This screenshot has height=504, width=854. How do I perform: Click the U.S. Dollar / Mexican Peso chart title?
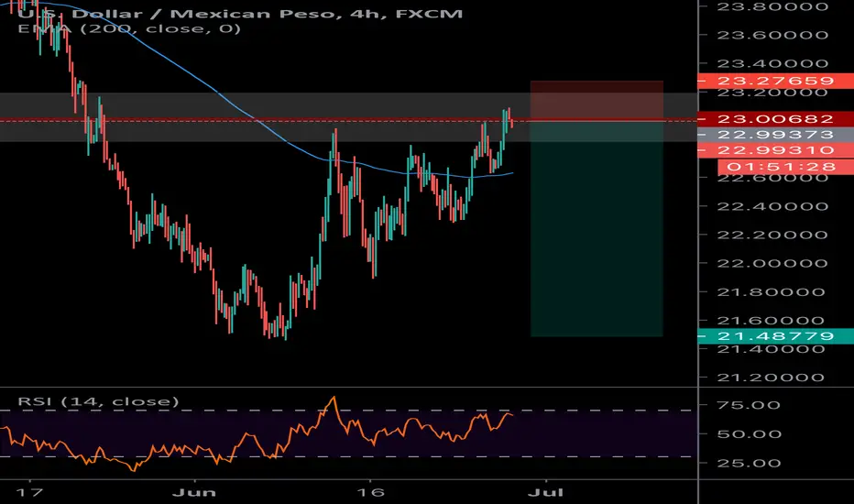pos(240,14)
